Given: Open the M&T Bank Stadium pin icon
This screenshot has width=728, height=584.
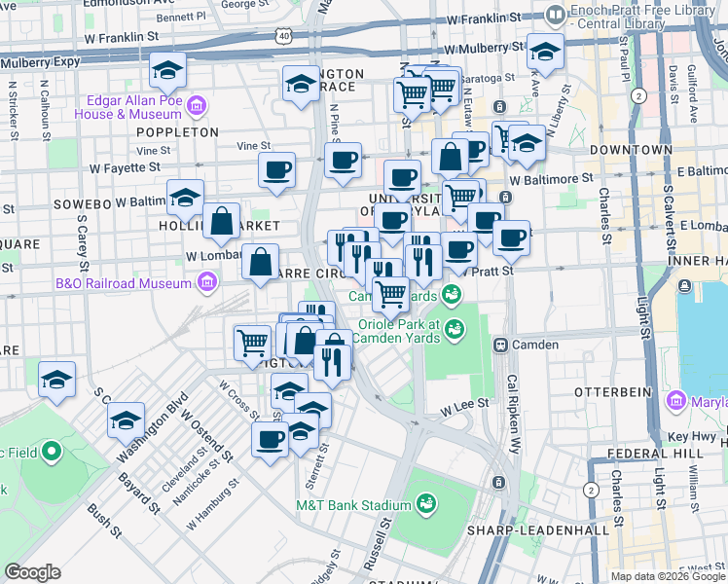Looking at the screenshot, I should [425, 505].
